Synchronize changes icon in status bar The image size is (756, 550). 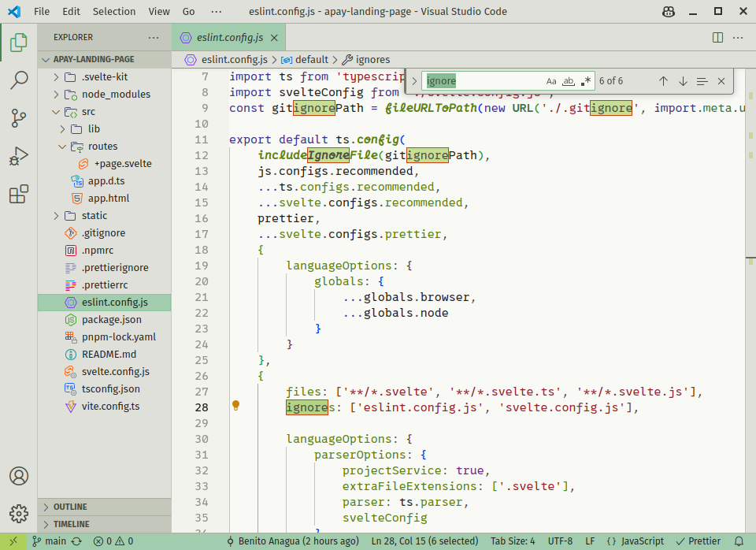click(x=76, y=541)
